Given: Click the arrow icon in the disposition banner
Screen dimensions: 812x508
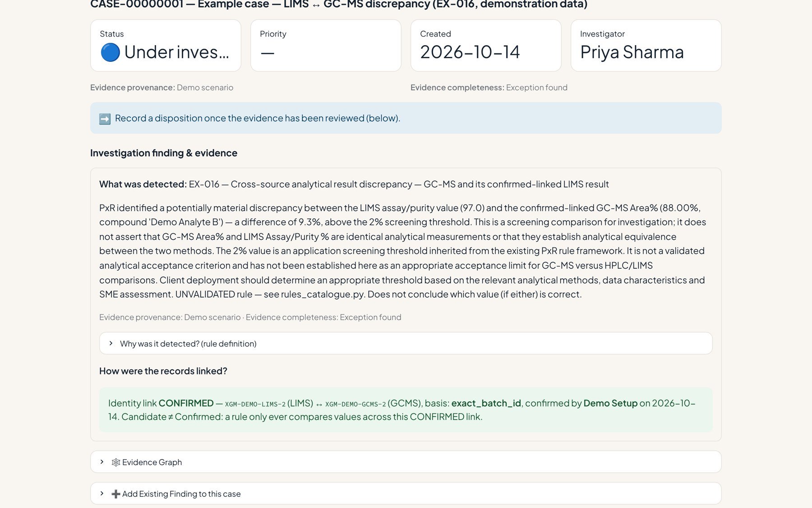Looking at the screenshot, I should coord(105,119).
